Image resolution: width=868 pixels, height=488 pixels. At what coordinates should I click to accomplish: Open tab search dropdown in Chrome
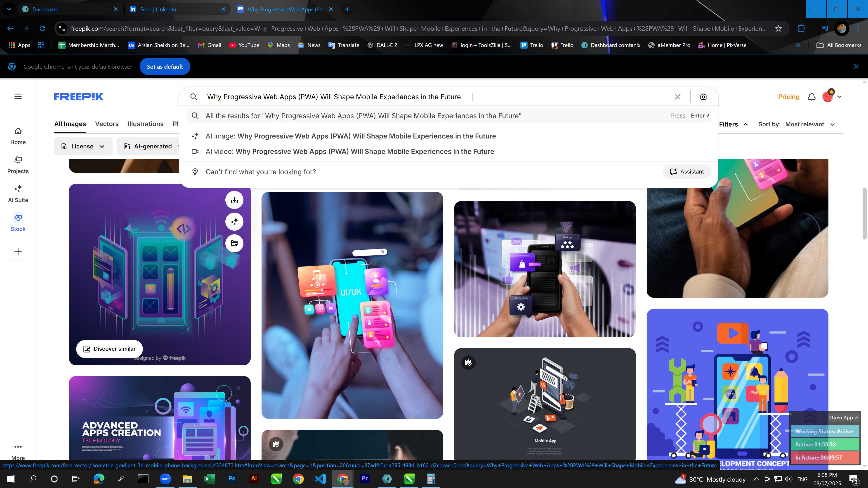(x=9, y=9)
